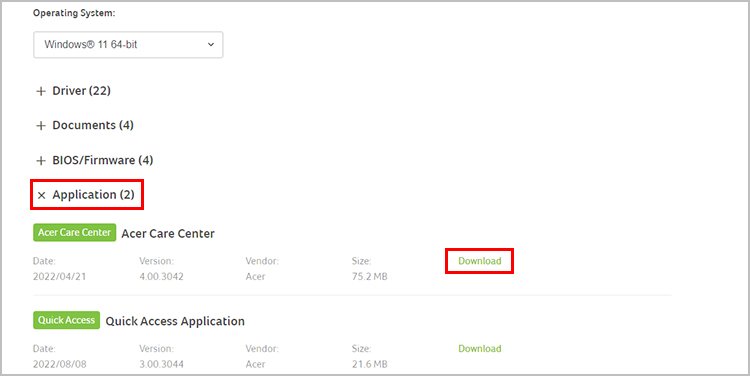This screenshot has height=376, width=750.
Task: Click date 2022/04/21
Action: 59,276
